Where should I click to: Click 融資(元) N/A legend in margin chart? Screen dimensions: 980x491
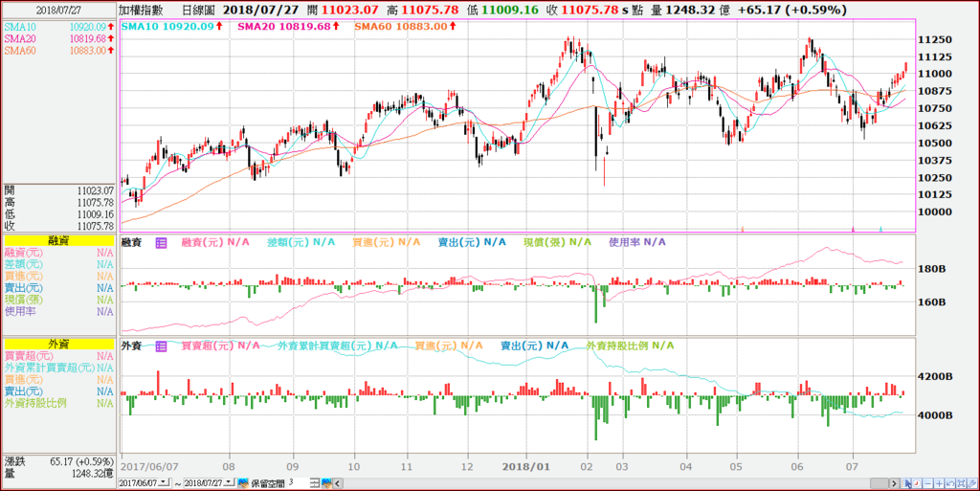215,242
